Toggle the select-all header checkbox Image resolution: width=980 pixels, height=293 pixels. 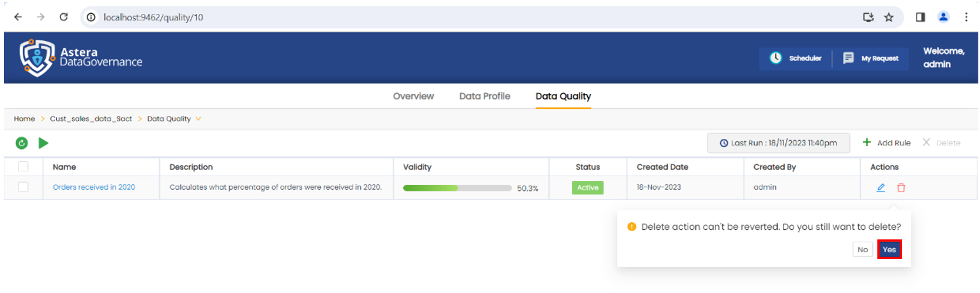pyautogui.click(x=23, y=166)
